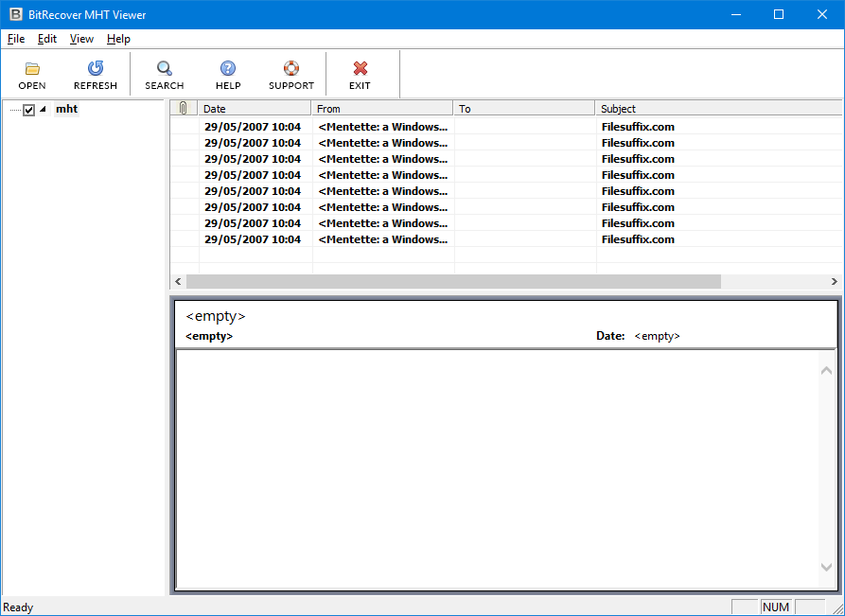Open the Search magnifier tool
This screenshot has width=845, height=616.
pos(165,68)
